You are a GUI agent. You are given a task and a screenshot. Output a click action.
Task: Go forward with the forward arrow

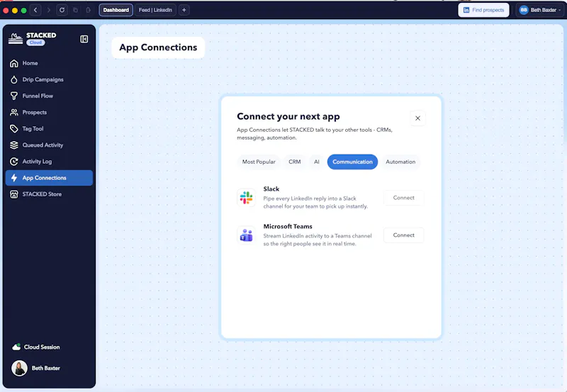(x=48, y=10)
